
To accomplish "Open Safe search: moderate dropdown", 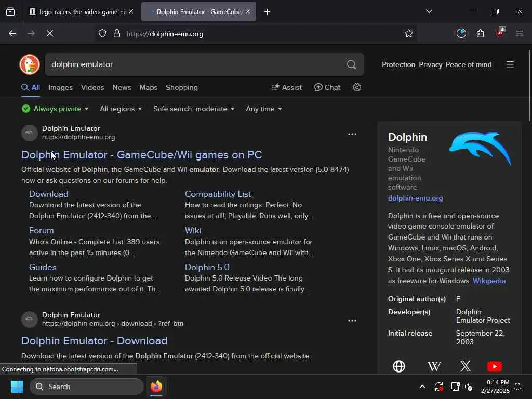I will [x=194, y=109].
